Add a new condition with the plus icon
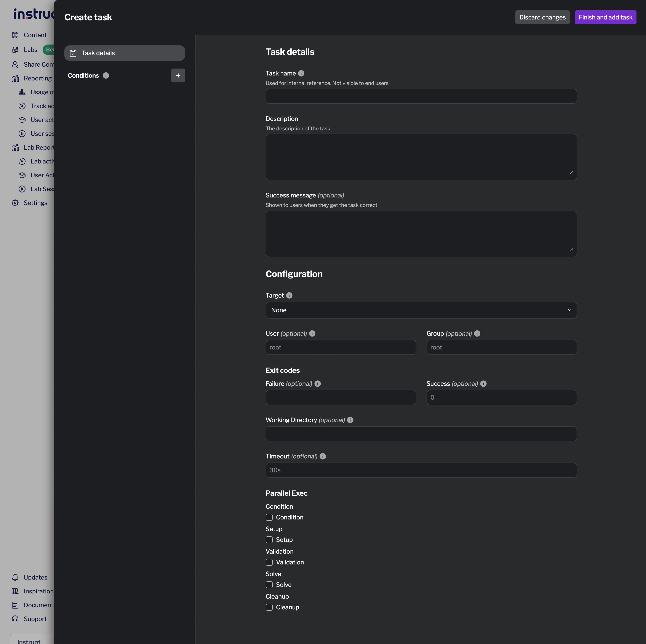Image resolution: width=646 pixels, height=644 pixels. tap(178, 75)
